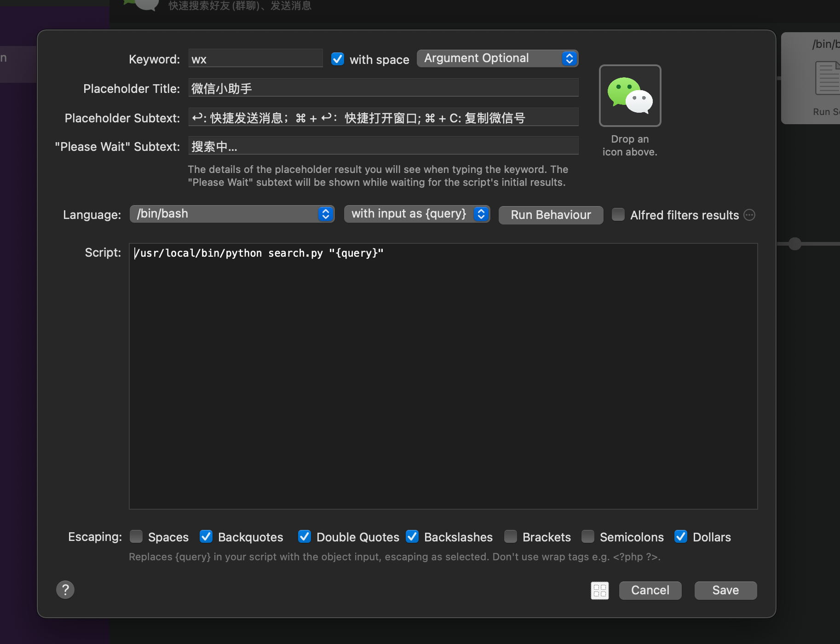The width and height of the screenshot is (840, 644).
Task: Click inside the Keyword field showing wx
Action: point(255,58)
